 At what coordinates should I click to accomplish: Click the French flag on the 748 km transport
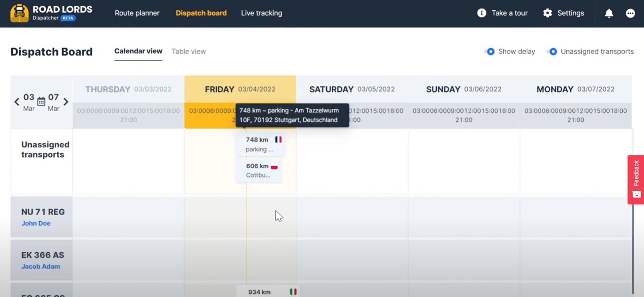pos(278,139)
